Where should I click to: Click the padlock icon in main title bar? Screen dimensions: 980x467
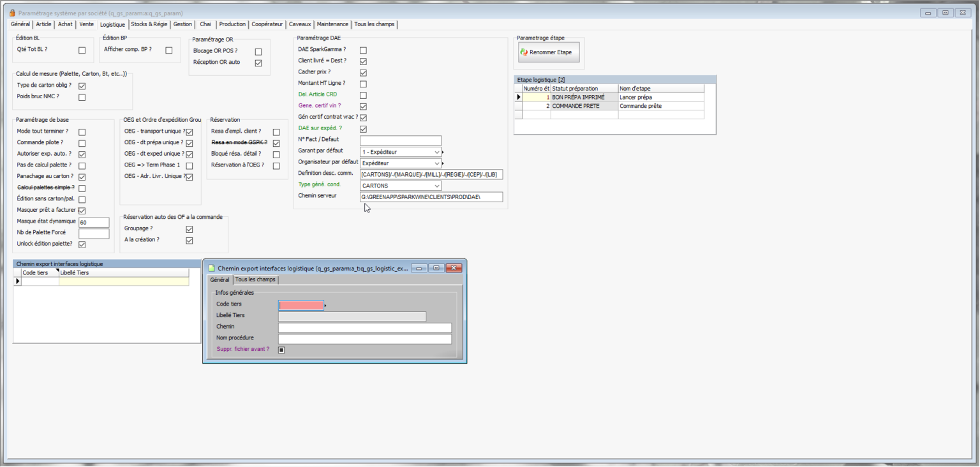[x=11, y=13]
